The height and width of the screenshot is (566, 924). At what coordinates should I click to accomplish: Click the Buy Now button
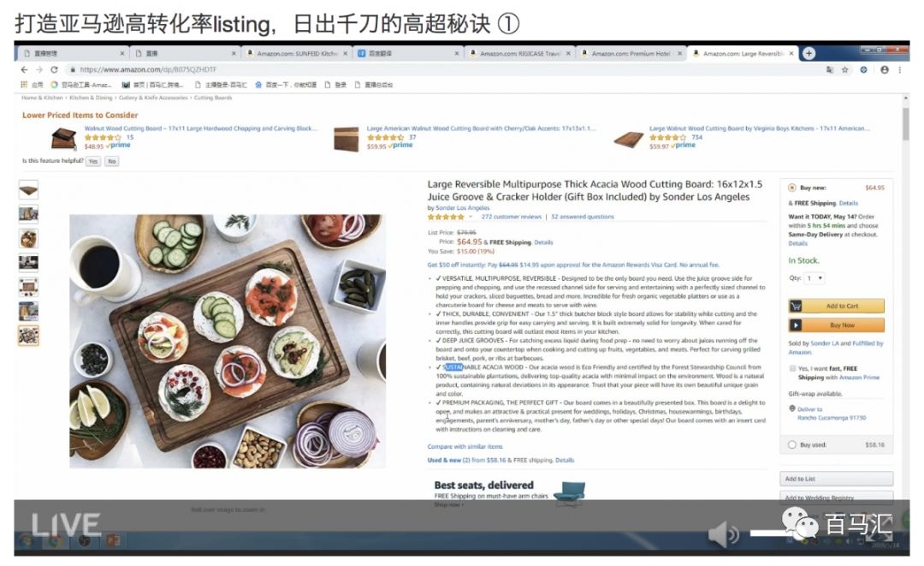(x=836, y=325)
